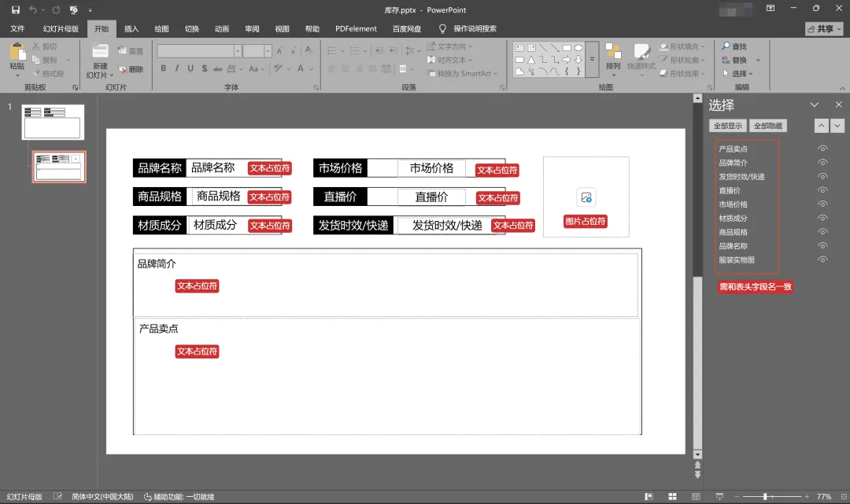
Task: Hide the 服装实物图 object via eye icon
Action: coord(822,259)
